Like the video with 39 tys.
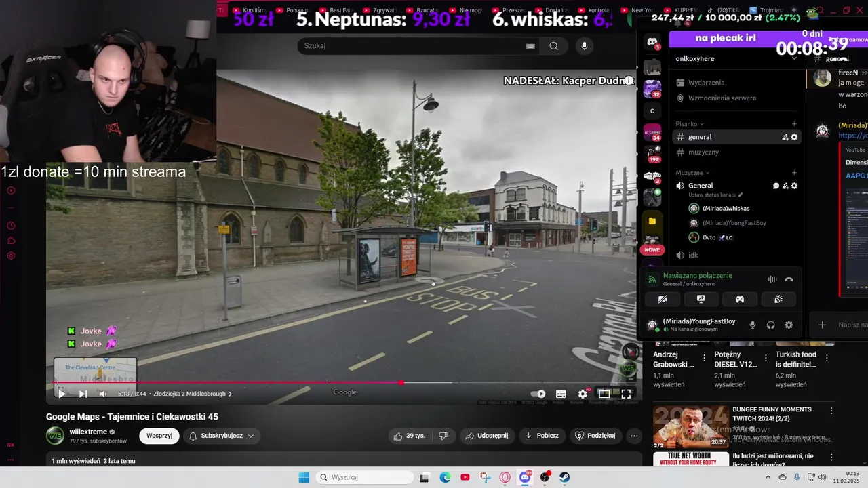Viewport: 868px width, 488px height. coord(410,436)
